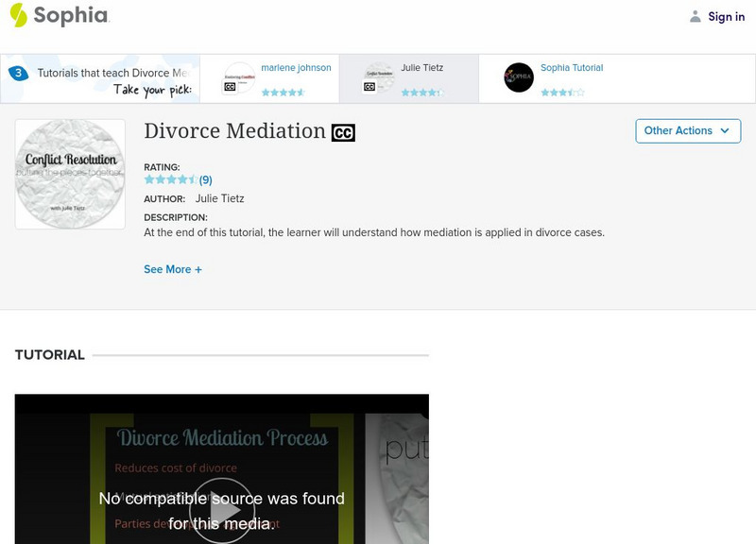Click the Sophia Tutorial star rating
Viewport: 756px width, 544px height.
point(562,92)
